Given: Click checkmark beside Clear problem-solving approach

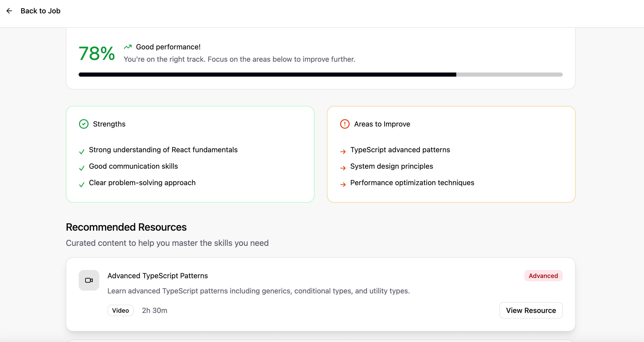Looking at the screenshot, I should pyautogui.click(x=82, y=185).
